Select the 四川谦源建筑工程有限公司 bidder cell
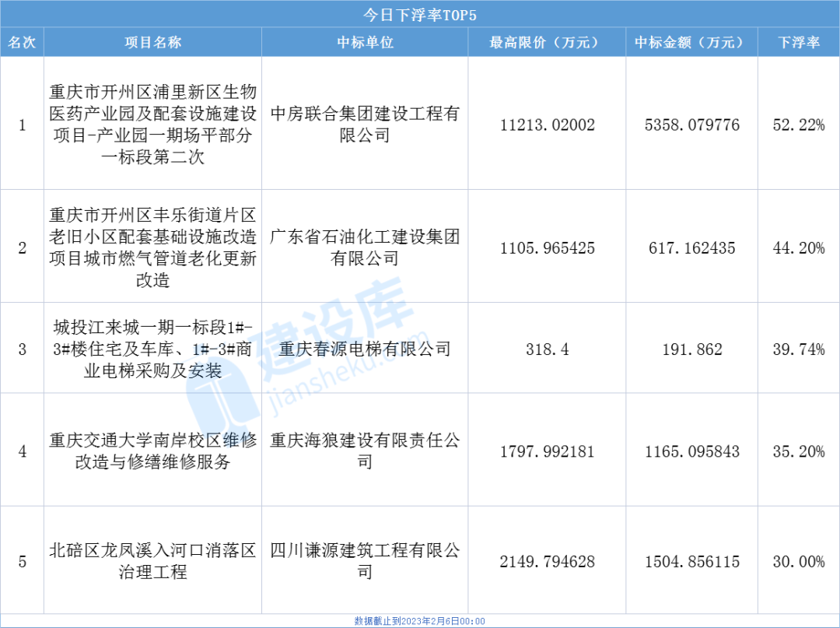Screen dimensions: 840x628 coord(365,562)
